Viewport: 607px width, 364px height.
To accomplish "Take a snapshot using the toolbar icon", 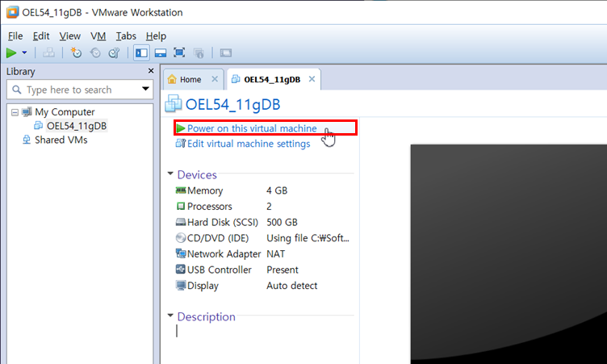I will [76, 52].
